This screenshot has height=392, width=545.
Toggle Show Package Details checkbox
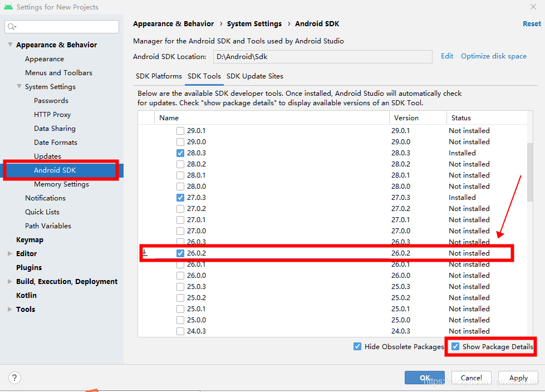click(x=455, y=346)
